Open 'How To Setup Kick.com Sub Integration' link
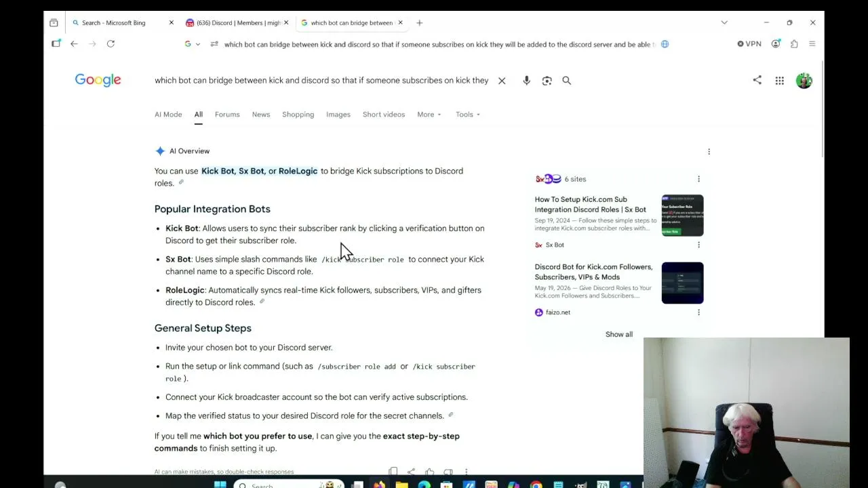Viewport: 868px width, 488px height. (x=591, y=205)
